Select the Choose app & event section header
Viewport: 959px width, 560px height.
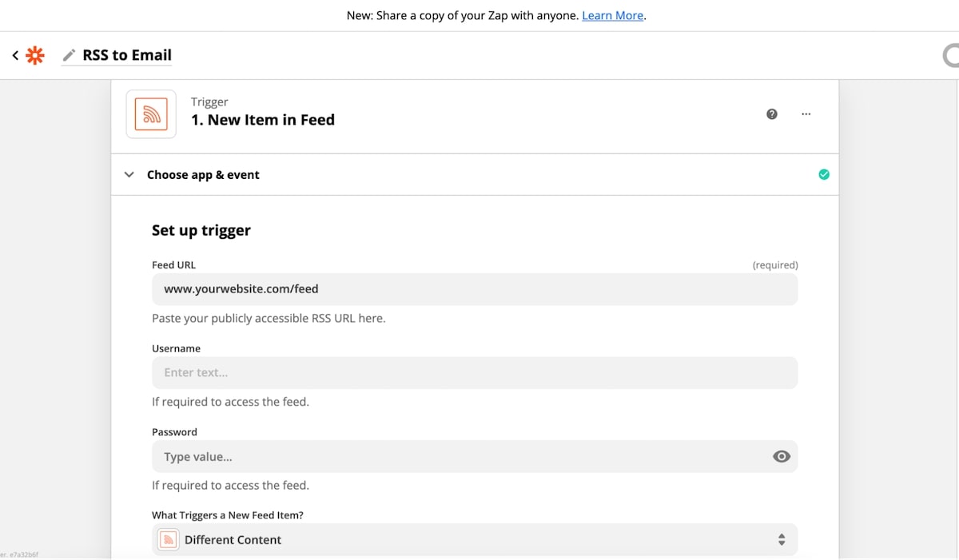point(203,175)
